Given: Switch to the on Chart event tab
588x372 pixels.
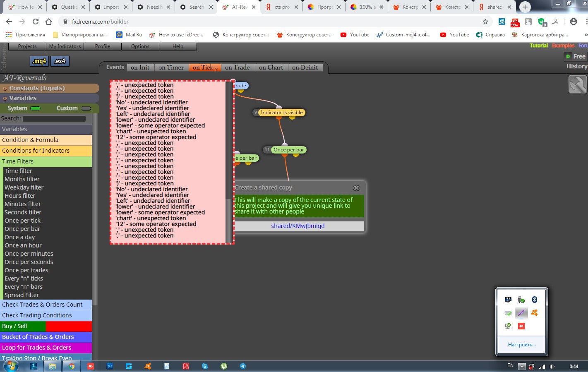Looking at the screenshot, I should coord(271,67).
